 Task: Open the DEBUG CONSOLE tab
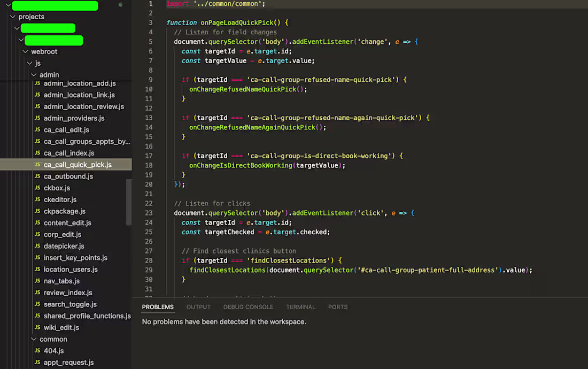pyautogui.click(x=248, y=307)
